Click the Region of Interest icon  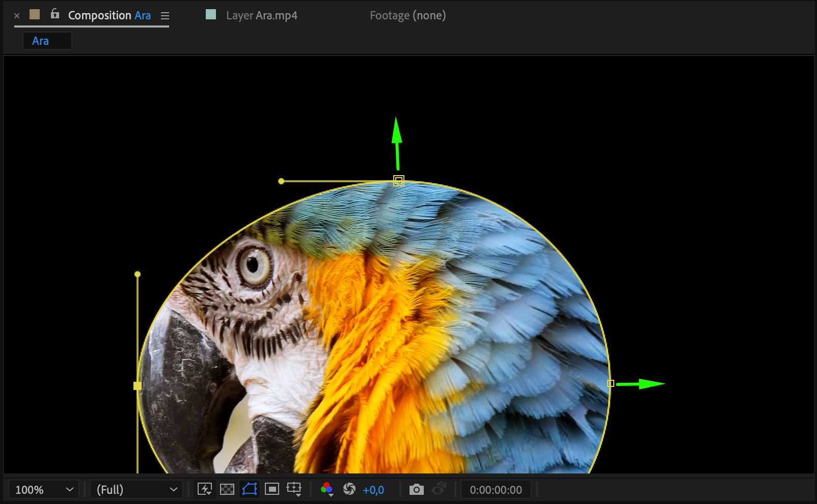click(x=272, y=489)
